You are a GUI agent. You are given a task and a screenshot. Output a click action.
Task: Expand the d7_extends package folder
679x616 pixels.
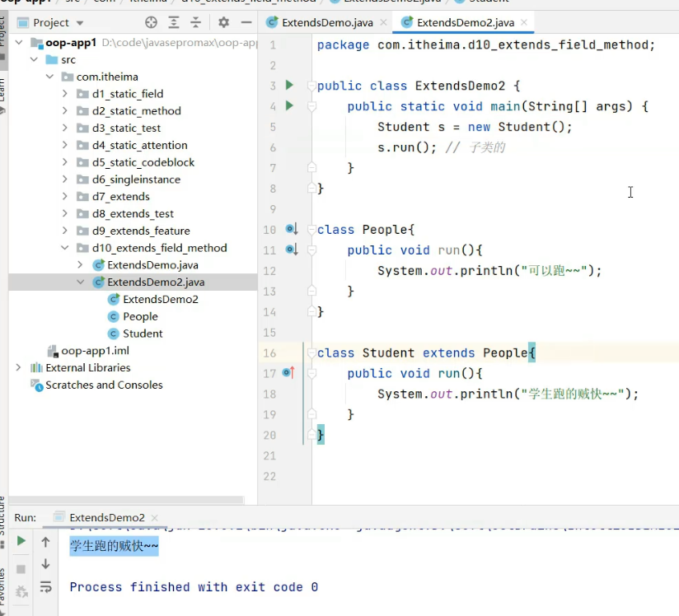pos(65,196)
